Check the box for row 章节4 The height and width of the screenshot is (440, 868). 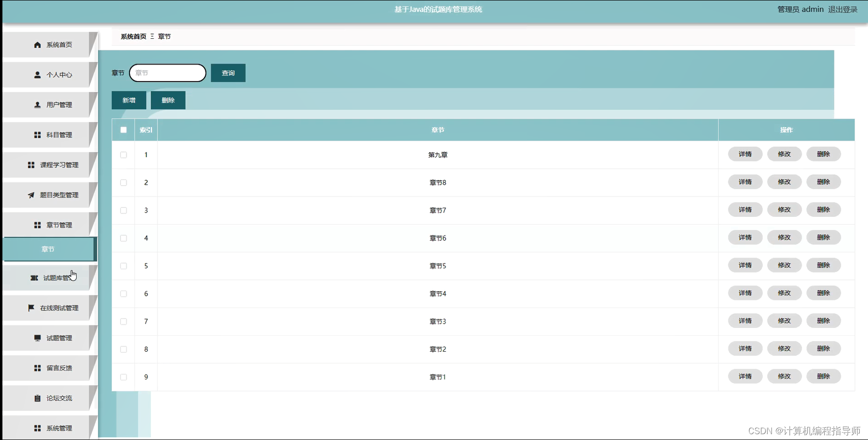(x=124, y=293)
